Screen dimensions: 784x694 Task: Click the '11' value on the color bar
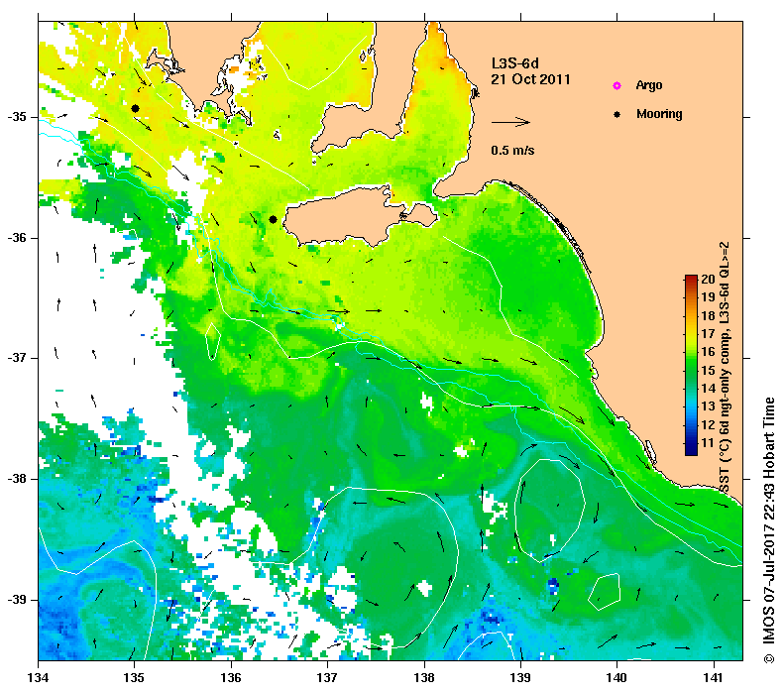coord(708,442)
